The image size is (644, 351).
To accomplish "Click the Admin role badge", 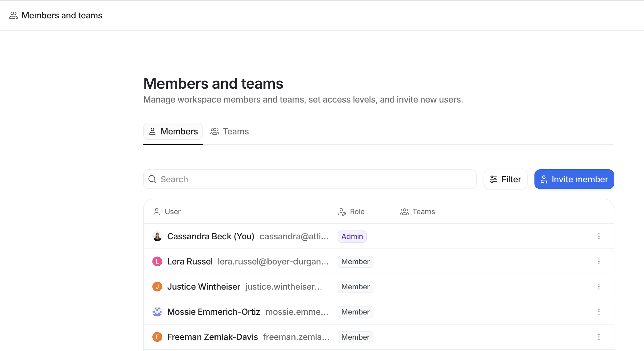I will click(352, 236).
